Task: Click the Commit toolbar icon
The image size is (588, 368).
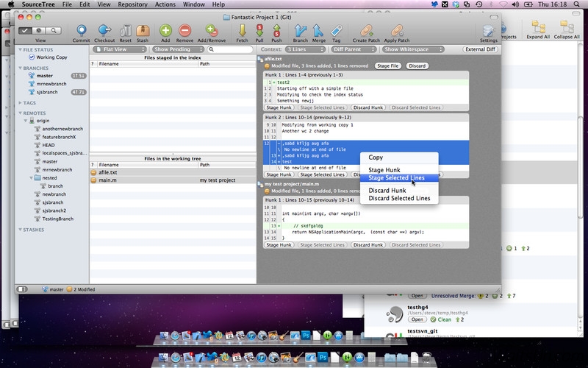Action: pos(82,30)
